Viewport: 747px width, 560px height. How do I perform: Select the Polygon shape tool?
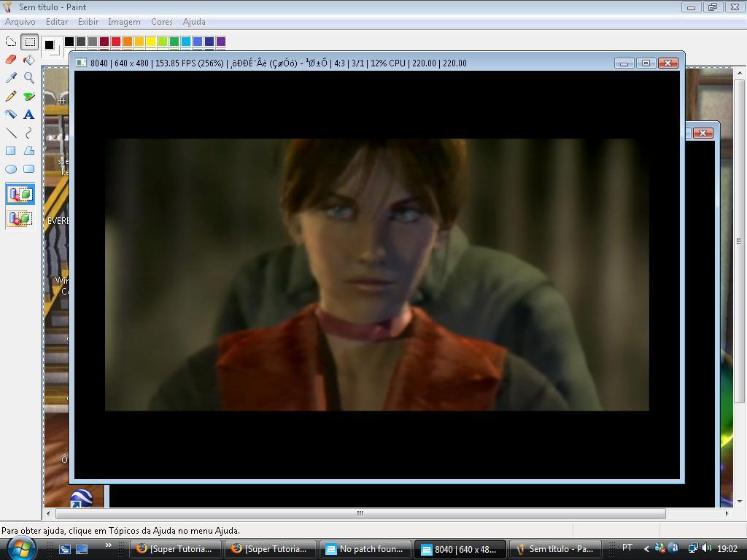pos(29,150)
